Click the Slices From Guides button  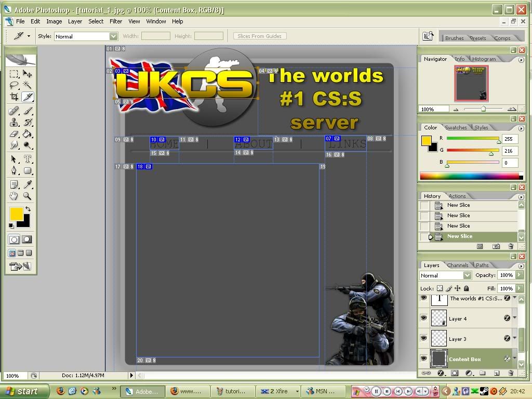click(259, 36)
